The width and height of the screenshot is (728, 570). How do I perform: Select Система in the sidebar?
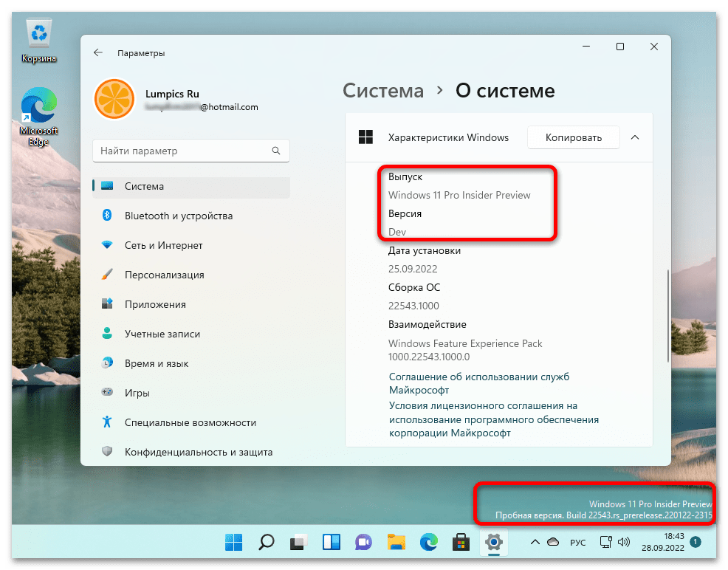[191, 186]
